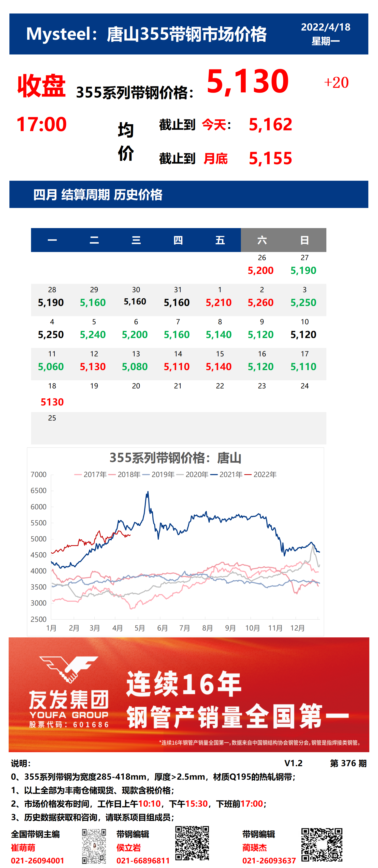
Task: Click the editor name 侯立岩
Action: pos(128,847)
